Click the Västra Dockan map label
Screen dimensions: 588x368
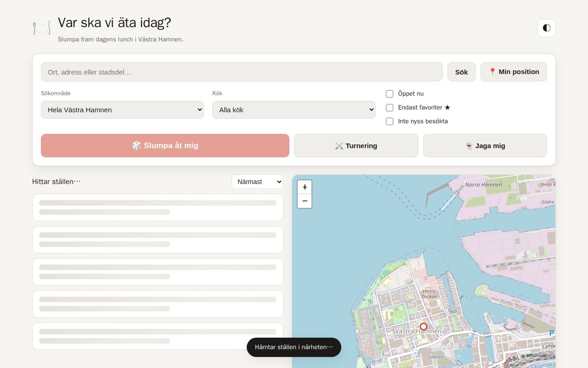(x=429, y=293)
